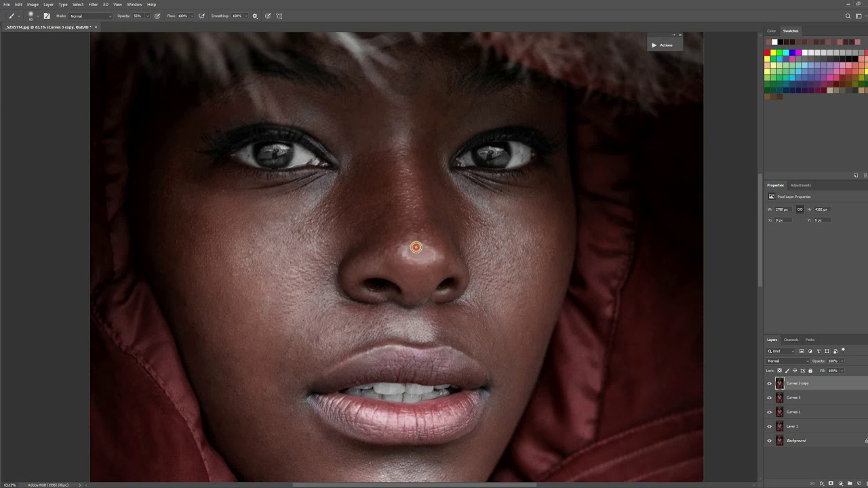Lock position move icon

(x=795, y=371)
